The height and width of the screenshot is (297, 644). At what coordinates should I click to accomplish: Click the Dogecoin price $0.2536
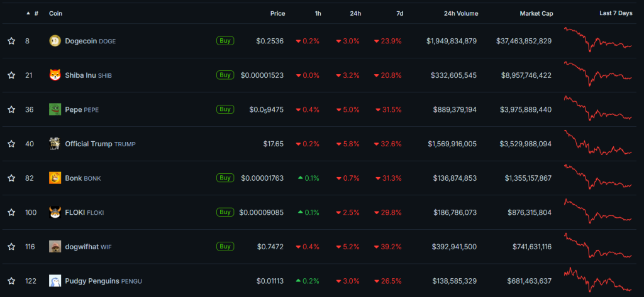(270, 41)
